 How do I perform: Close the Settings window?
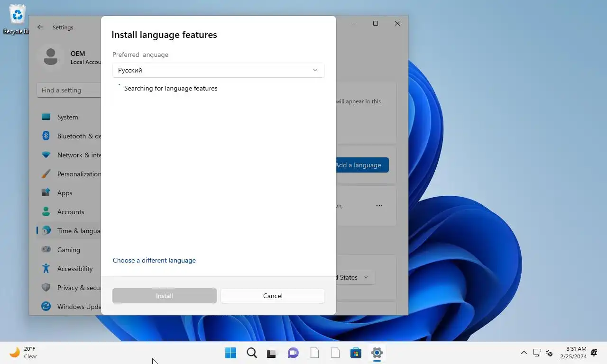[x=397, y=23]
